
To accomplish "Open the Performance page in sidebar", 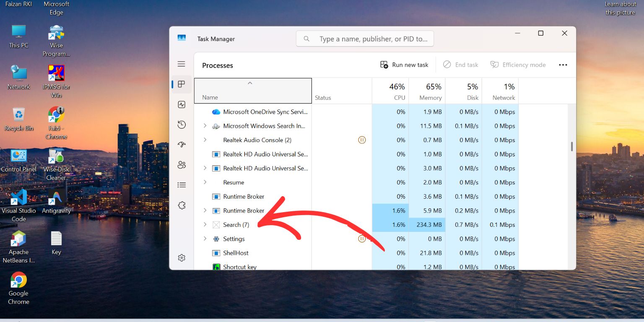I will click(x=181, y=104).
